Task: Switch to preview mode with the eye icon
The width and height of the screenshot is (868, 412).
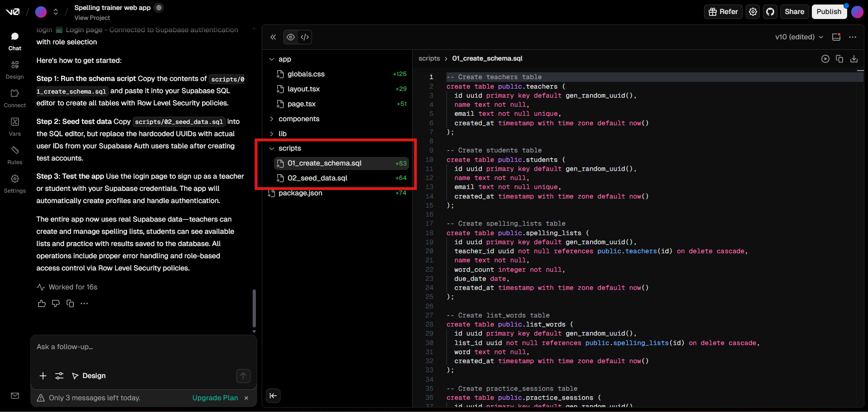Action: 291,37
